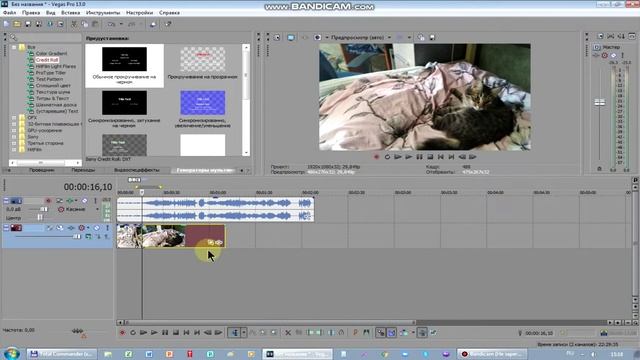640x360 pixels.
Task: Go to end in timeline transport
Action: pos(197,333)
